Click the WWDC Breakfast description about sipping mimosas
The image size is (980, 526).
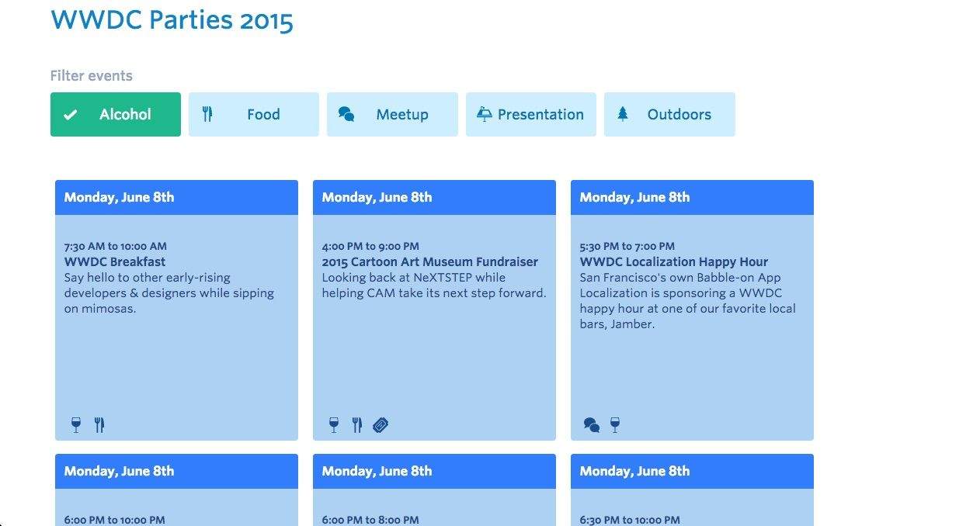click(169, 293)
